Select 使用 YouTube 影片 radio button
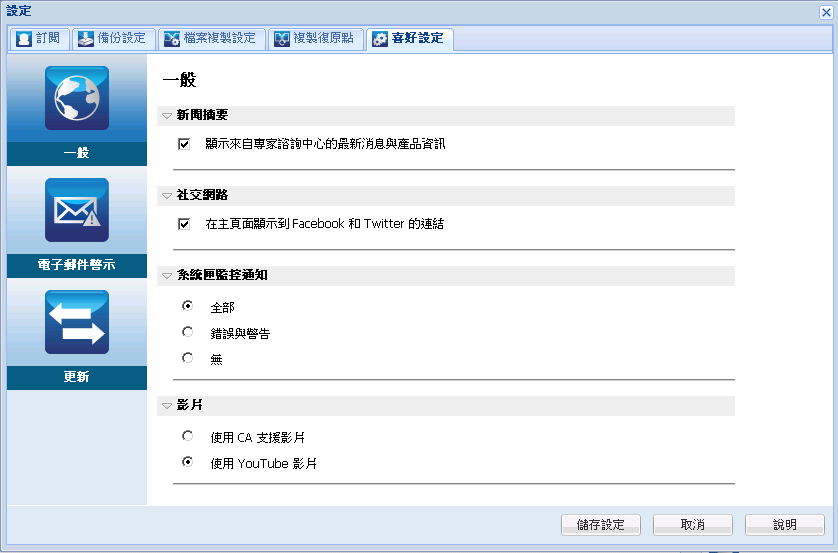838x553 pixels. pyautogui.click(x=188, y=461)
